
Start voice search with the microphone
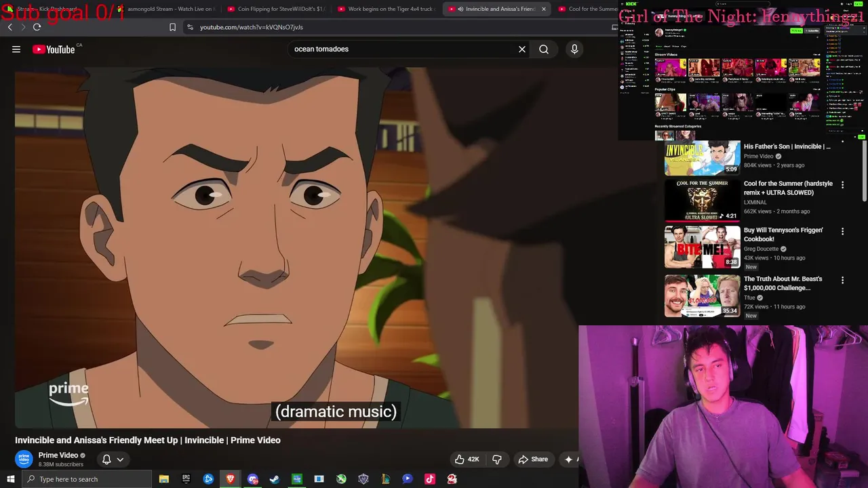(x=574, y=49)
